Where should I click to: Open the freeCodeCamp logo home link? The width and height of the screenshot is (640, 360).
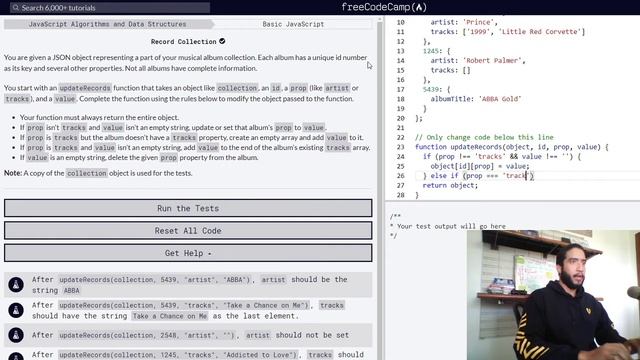(384, 7)
